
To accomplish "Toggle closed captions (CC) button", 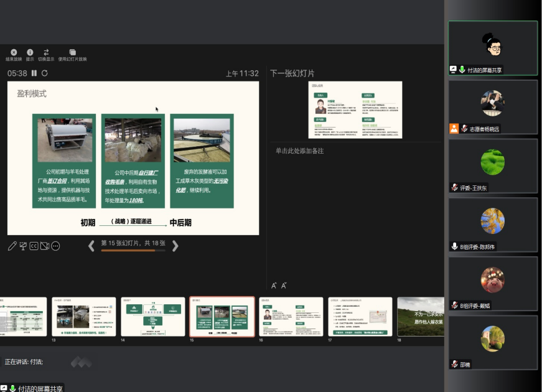I will pos(34,246).
